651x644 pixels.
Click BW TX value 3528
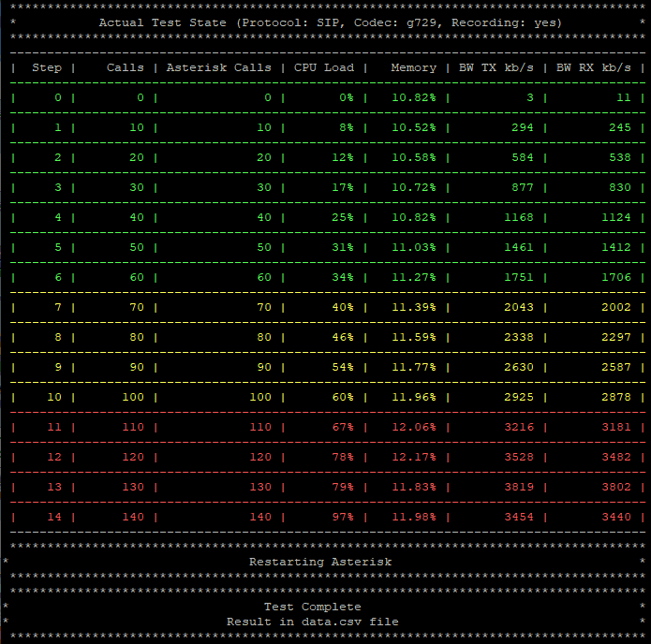(x=519, y=457)
